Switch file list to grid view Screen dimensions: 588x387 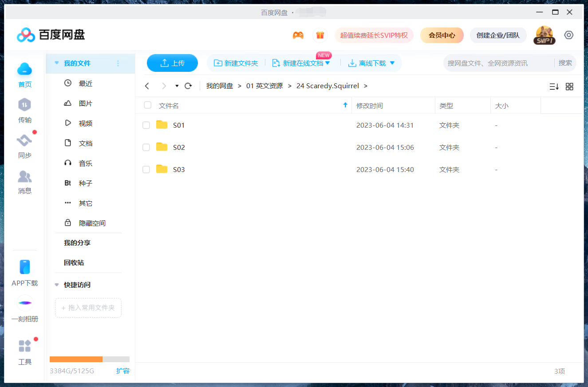coord(569,86)
